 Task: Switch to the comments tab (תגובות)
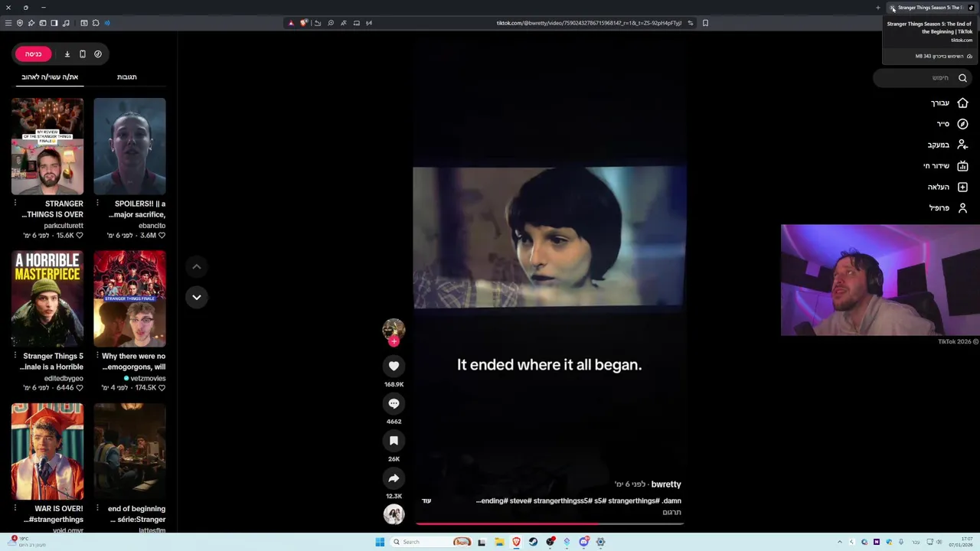pyautogui.click(x=127, y=77)
